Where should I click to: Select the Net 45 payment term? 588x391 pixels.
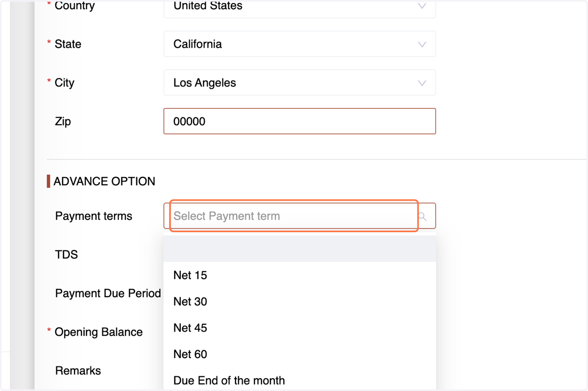click(299, 328)
